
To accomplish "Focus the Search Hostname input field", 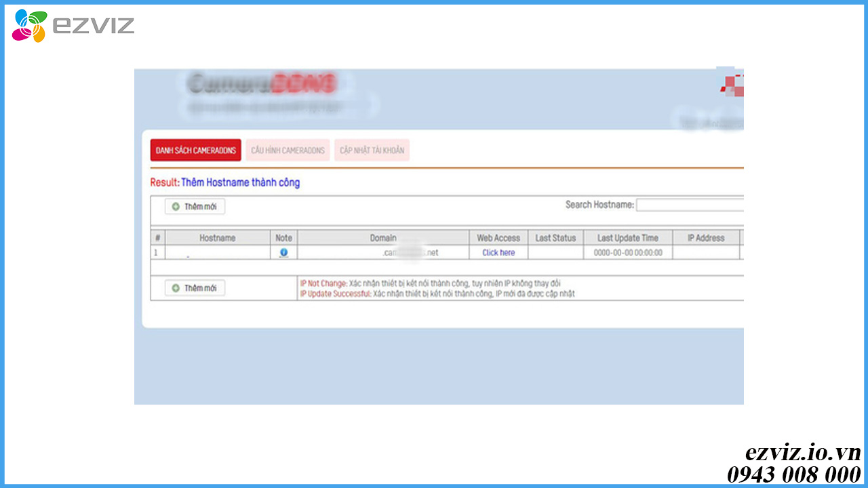I will [689, 205].
